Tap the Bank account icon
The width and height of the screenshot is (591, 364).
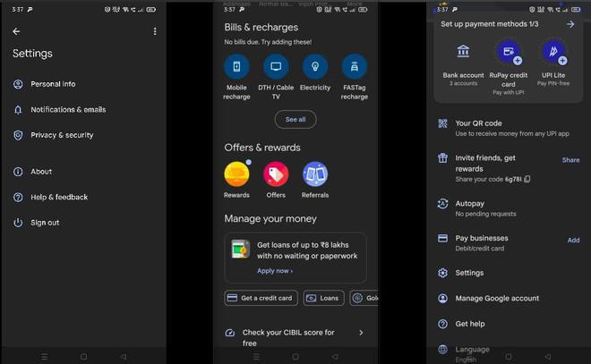tap(463, 51)
